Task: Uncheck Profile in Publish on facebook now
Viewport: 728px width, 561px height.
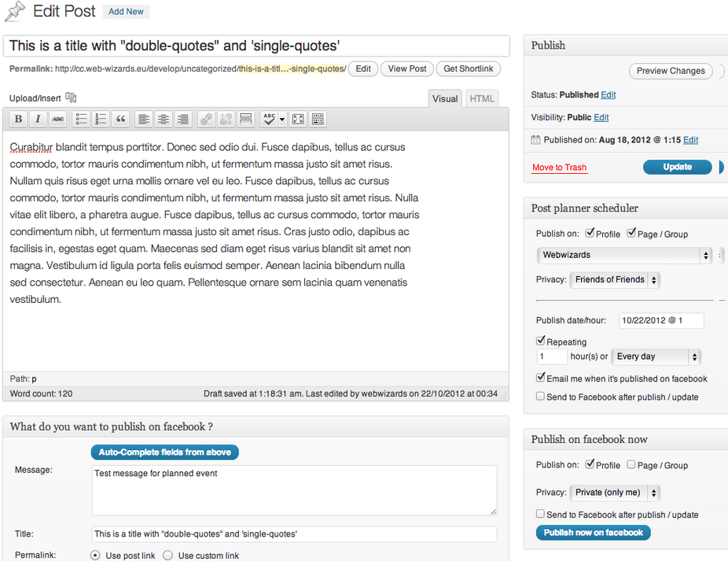Action: click(590, 464)
